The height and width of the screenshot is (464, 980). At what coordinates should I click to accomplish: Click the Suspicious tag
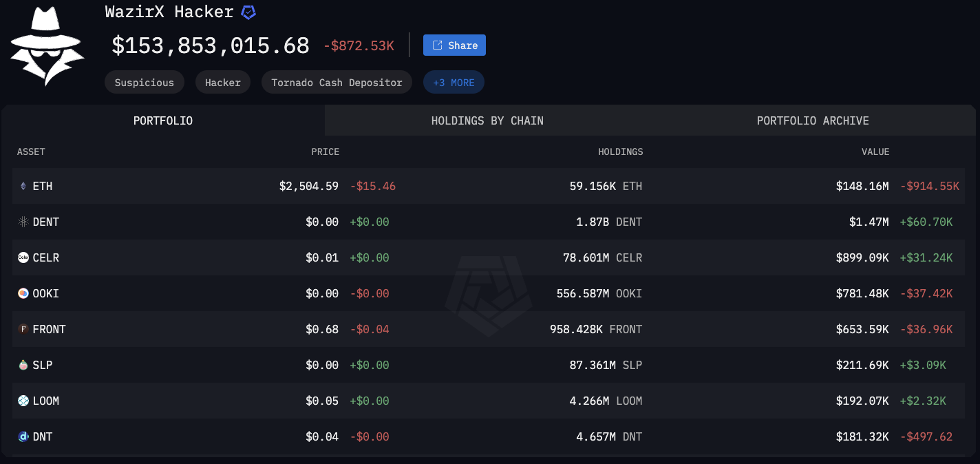145,83
